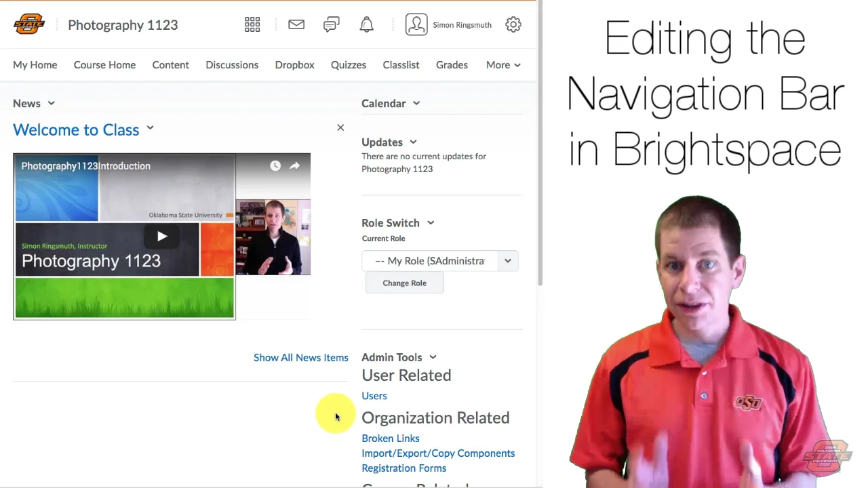Expand the Role Switch widget menu
Screen dimensions: 868x488
[431, 223]
